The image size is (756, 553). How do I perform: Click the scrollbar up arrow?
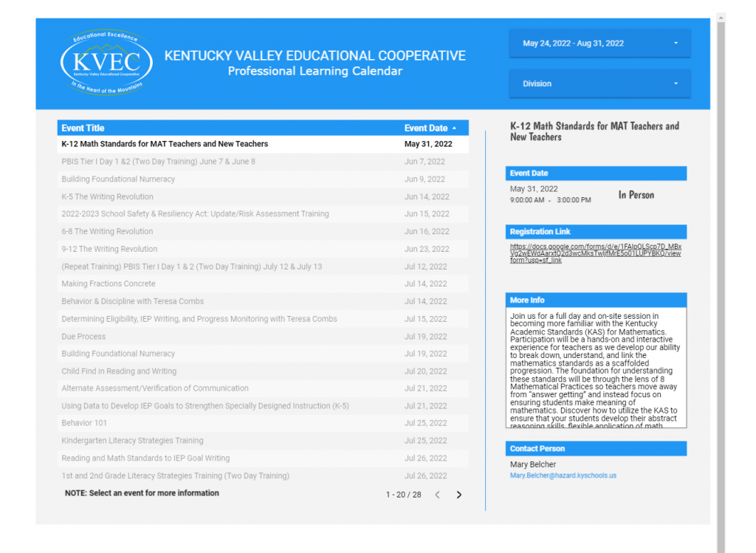721,18
